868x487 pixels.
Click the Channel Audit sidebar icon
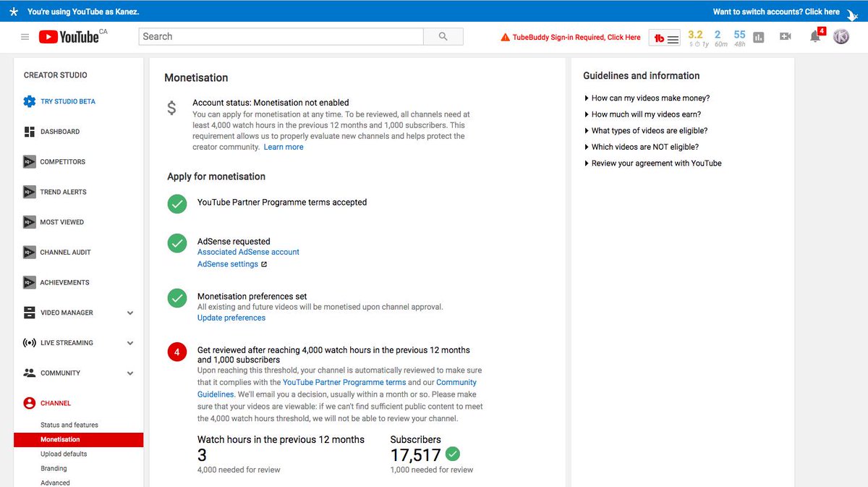(30, 253)
